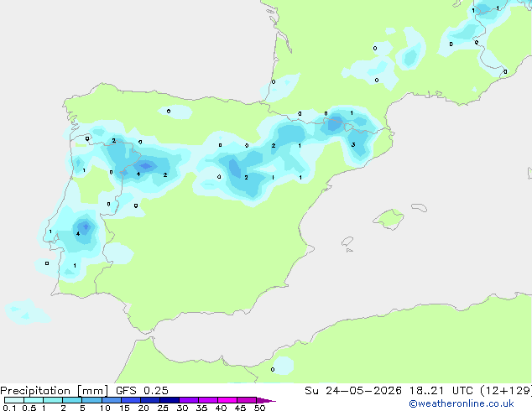The width and height of the screenshot is (532, 411).
Task: Click the '25' legend scale label
Action: point(163,408)
